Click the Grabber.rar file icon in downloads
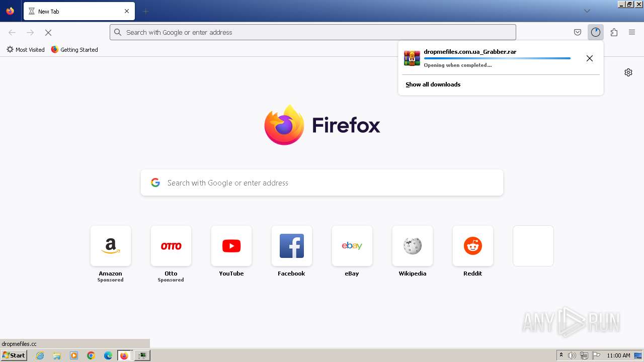The width and height of the screenshot is (644, 362). (412, 58)
